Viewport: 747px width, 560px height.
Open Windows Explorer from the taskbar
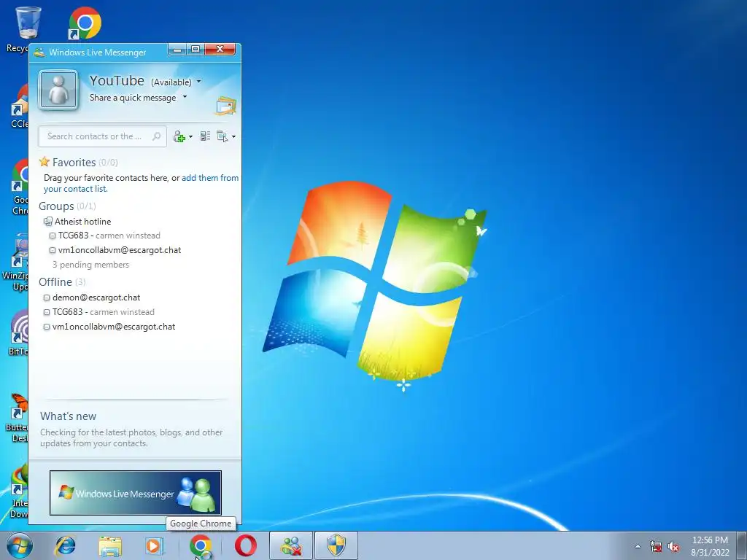pyautogui.click(x=110, y=545)
